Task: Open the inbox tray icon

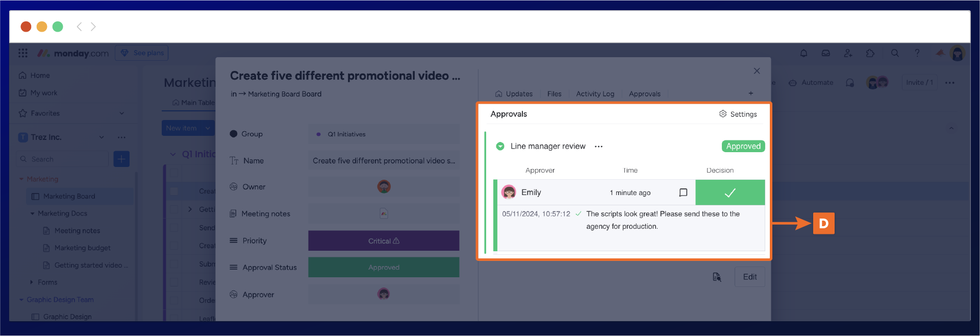Action: [825, 53]
